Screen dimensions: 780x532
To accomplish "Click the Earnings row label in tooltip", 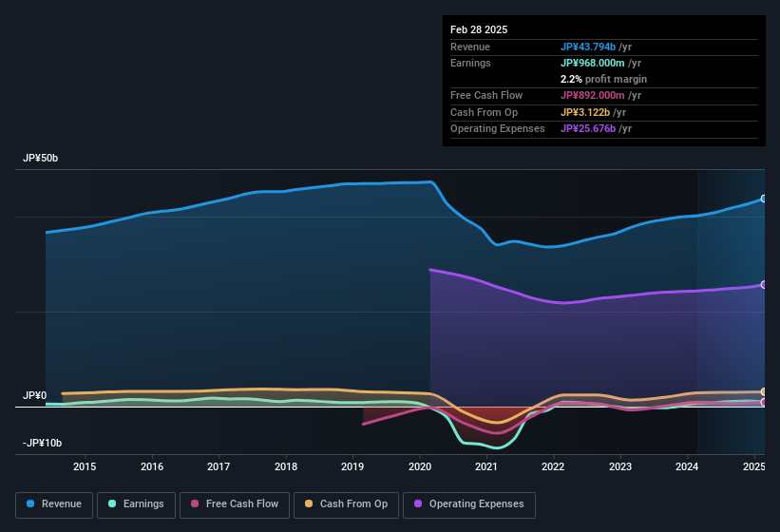I will [x=470, y=63].
